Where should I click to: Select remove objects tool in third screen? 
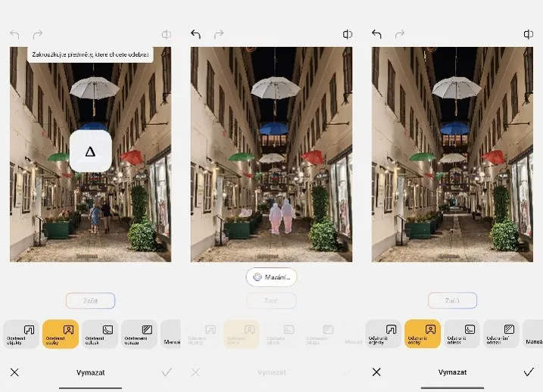(x=383, y=334)
